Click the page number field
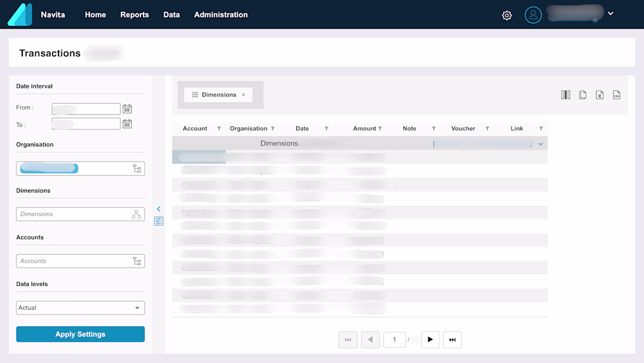Viewport: 644px width, 363px height. point(394,340)
